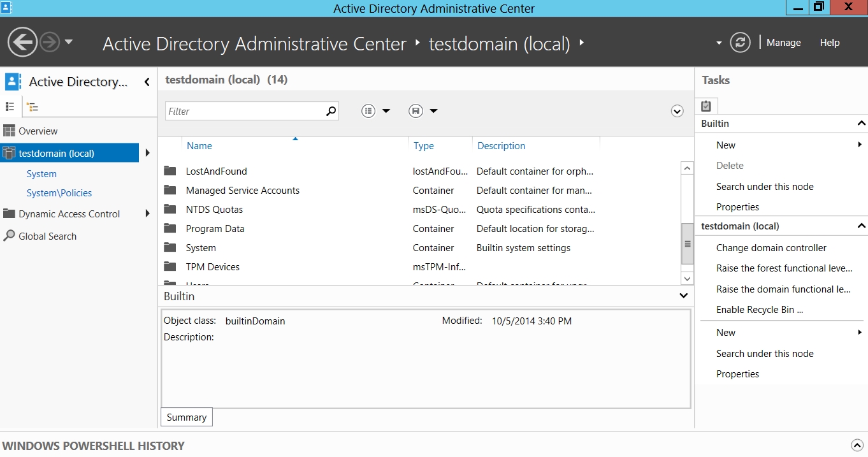Go back with the back arrow button
Viewport: 868px width, 457px height.
pos(22,43)
